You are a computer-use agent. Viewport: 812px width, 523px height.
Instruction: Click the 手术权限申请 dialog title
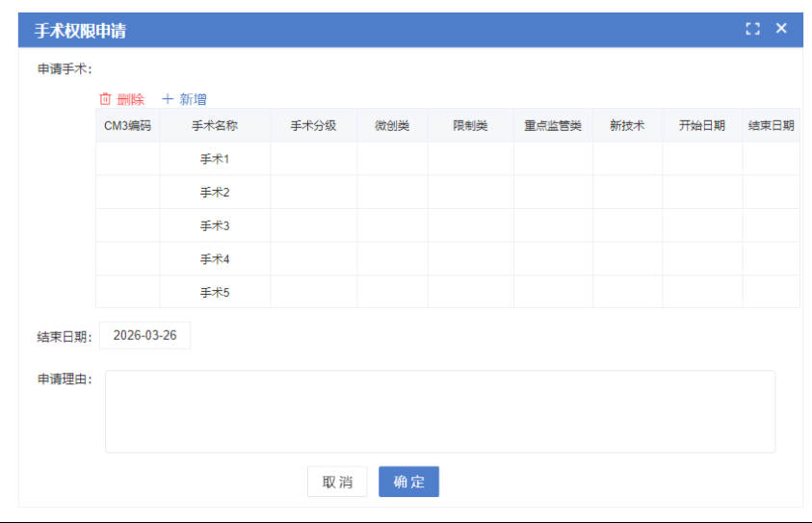tap(80, 31)
